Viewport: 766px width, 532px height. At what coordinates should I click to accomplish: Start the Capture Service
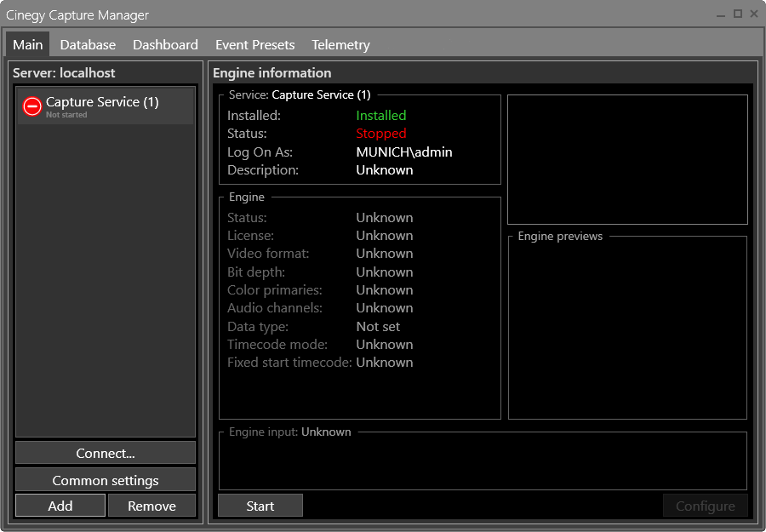click(260, 505)
